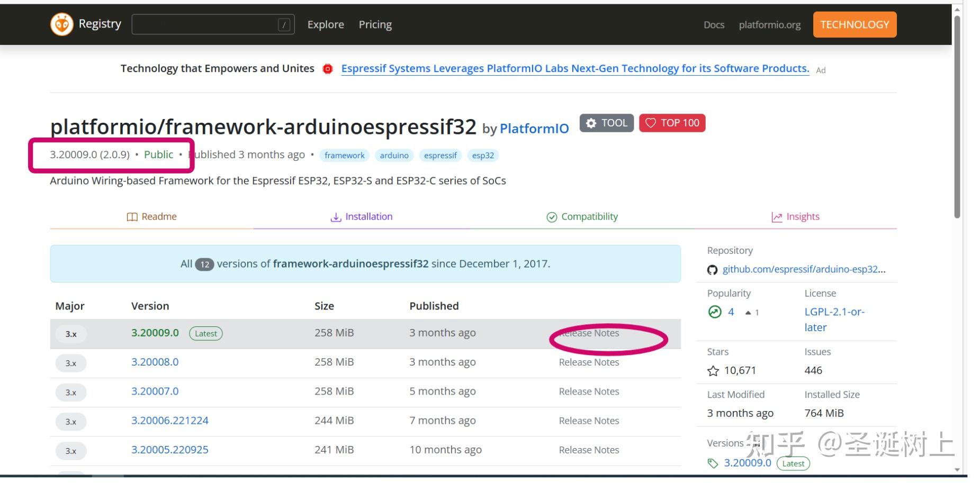Viewport: 980px width, 483px height.
Task: Click the version tag icon
Action: 713,463
